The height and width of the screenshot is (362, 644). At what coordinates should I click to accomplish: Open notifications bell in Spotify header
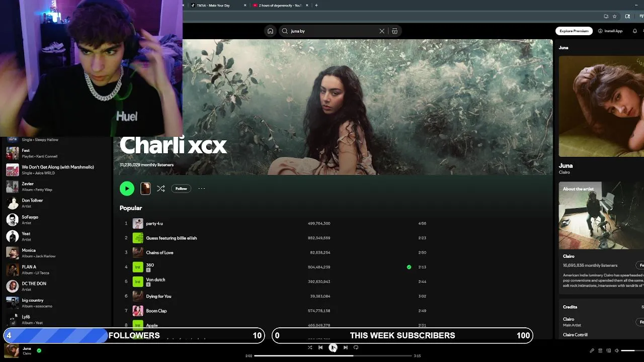tap(635, 31)
